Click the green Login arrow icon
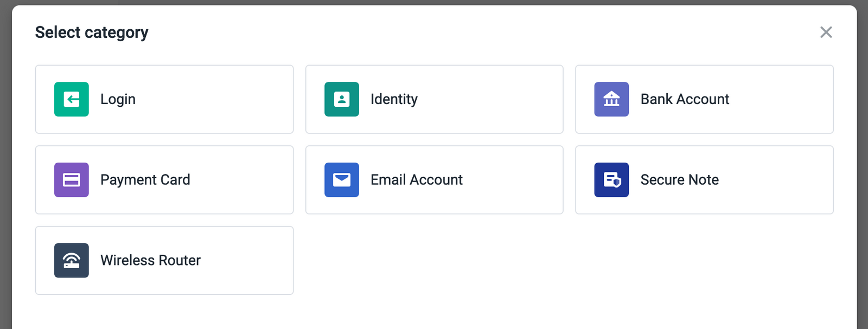The height and width of the screenshot is (329, 868). coord(72,99)
